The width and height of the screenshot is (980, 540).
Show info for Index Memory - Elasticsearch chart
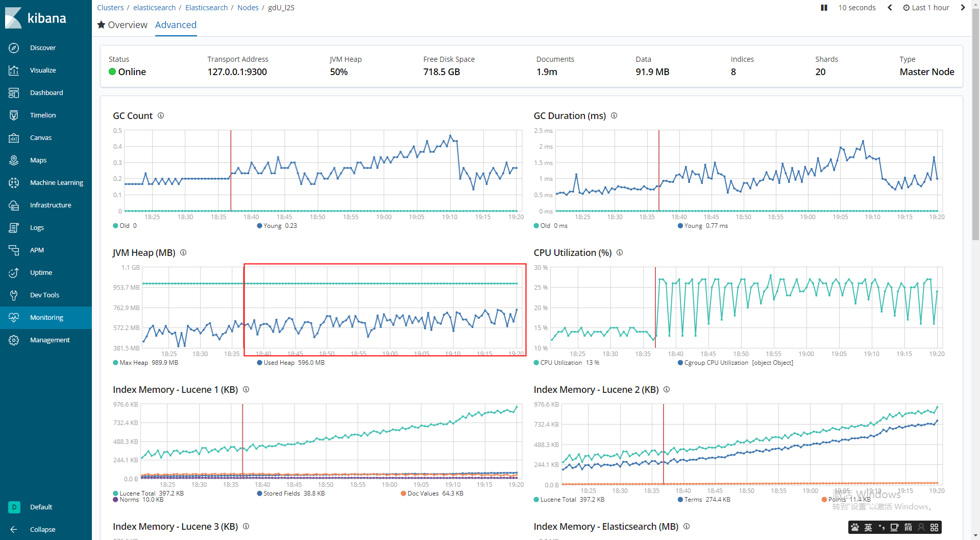pos(687,526)
